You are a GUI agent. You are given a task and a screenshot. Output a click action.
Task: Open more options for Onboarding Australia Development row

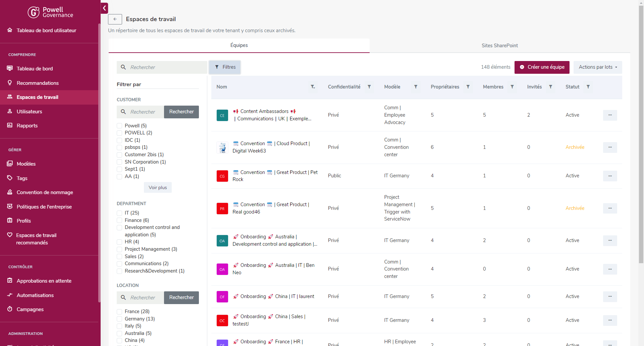(610, 240)
